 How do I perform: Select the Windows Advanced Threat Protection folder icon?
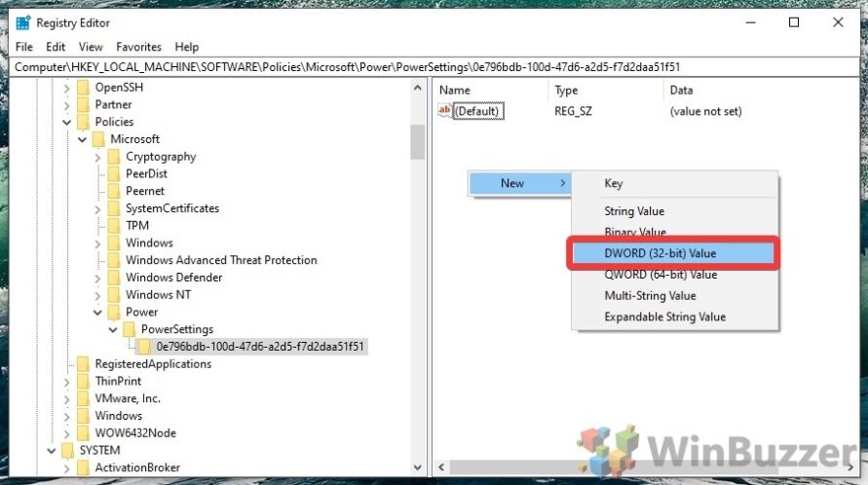[x=114, y=260]
